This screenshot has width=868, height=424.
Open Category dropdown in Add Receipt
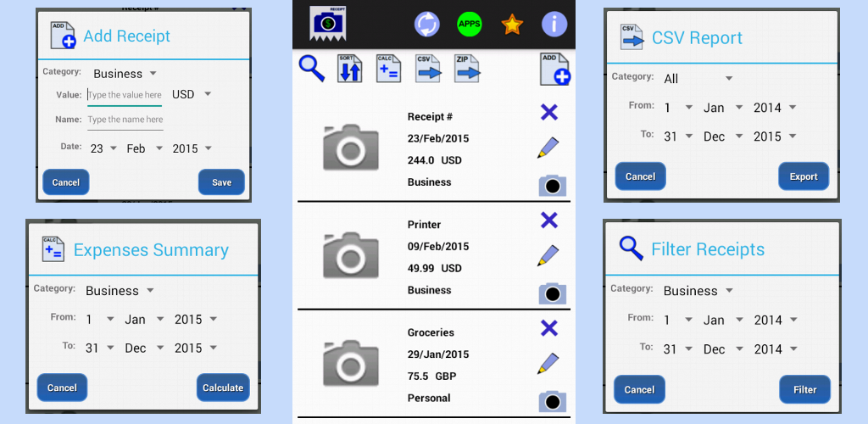click(x=125, y=74)
